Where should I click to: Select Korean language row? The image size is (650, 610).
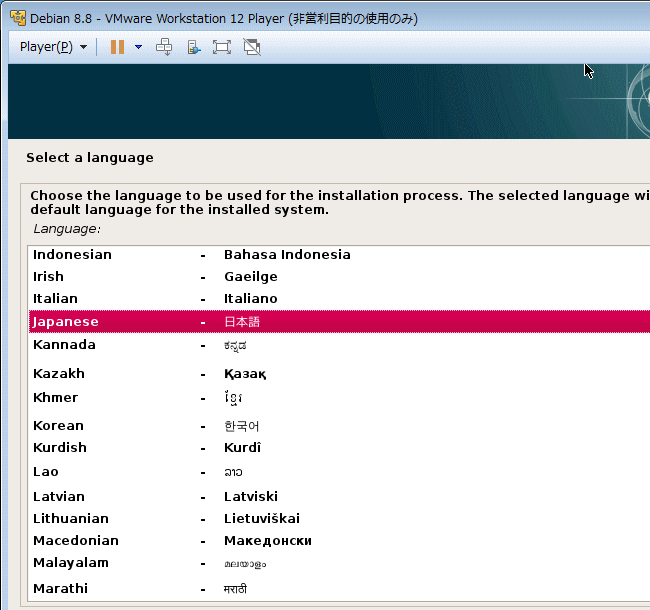click(x=339, y=426)
